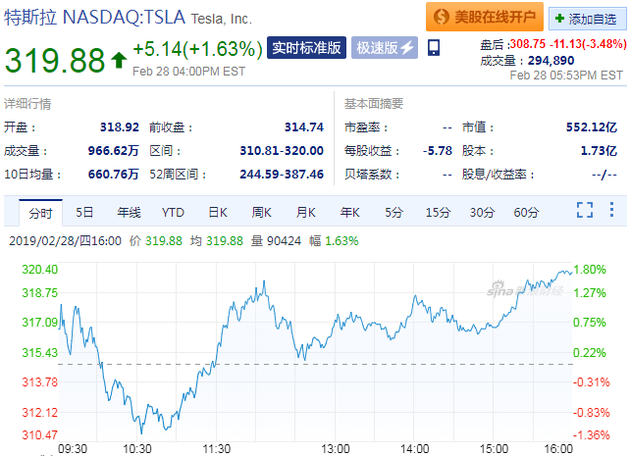
Task: Click the NASDAQ:TSLA ticker title
Action: point(124,17)
